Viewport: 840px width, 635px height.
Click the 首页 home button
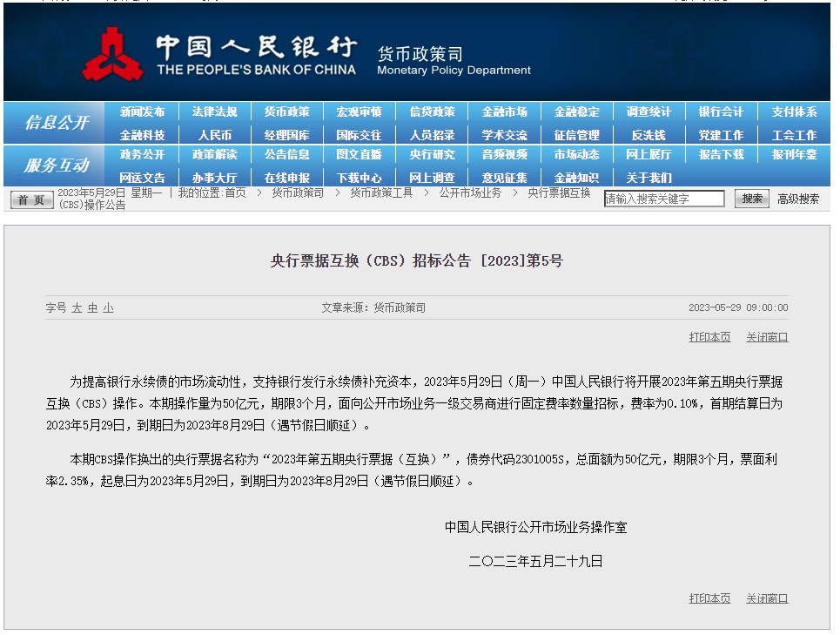pyautogui.click(x=31, y=199)
